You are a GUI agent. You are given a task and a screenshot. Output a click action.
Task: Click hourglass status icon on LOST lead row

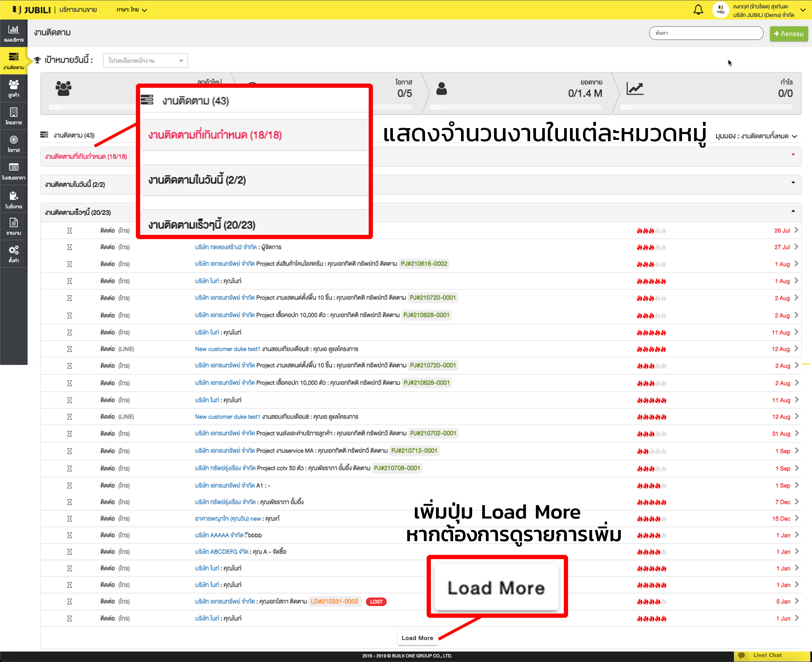(69, 601)
